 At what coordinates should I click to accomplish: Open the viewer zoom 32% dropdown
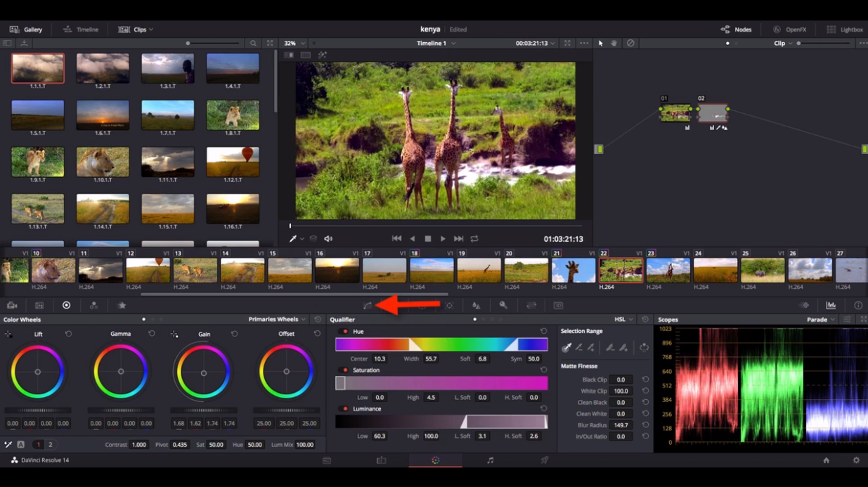(293, 44)
